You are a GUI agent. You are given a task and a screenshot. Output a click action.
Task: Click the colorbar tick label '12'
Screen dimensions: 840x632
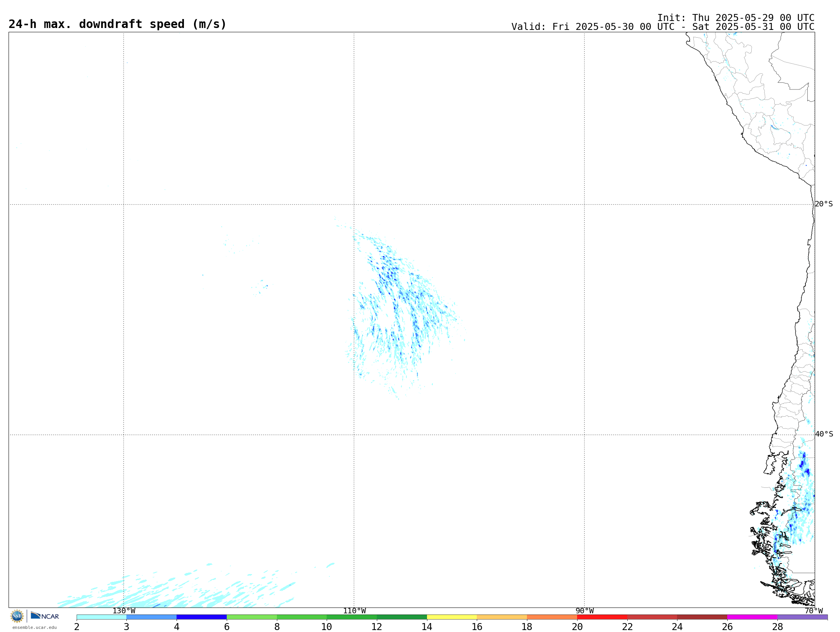[x=377, y=627]
